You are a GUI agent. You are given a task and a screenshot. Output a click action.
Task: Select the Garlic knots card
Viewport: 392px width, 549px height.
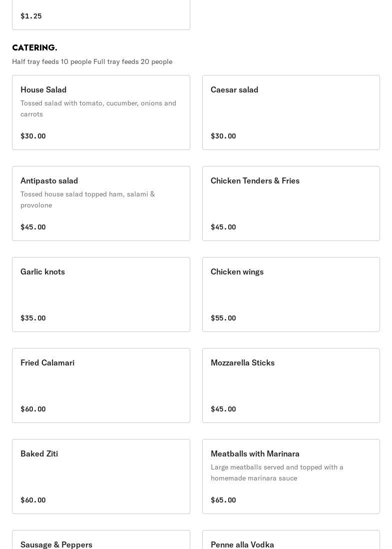click(101, 294)
